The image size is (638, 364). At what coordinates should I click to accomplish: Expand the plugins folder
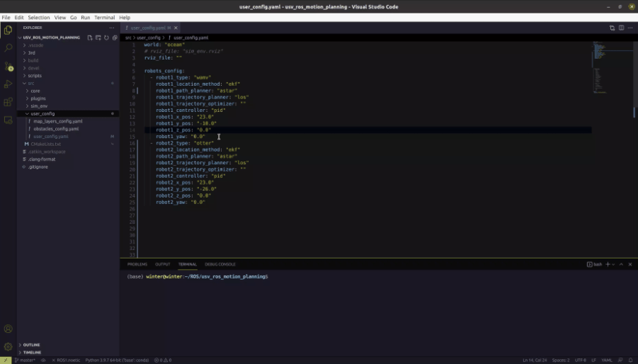[38, 98]
